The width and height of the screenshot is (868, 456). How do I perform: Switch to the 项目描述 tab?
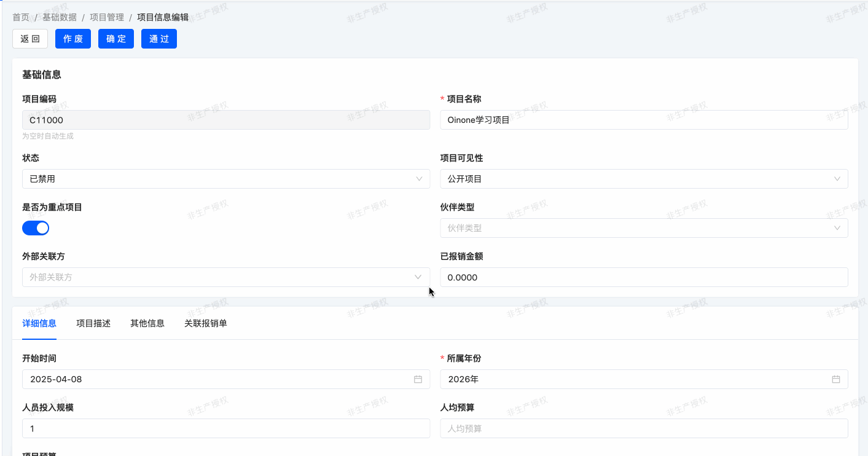(93, 323)
